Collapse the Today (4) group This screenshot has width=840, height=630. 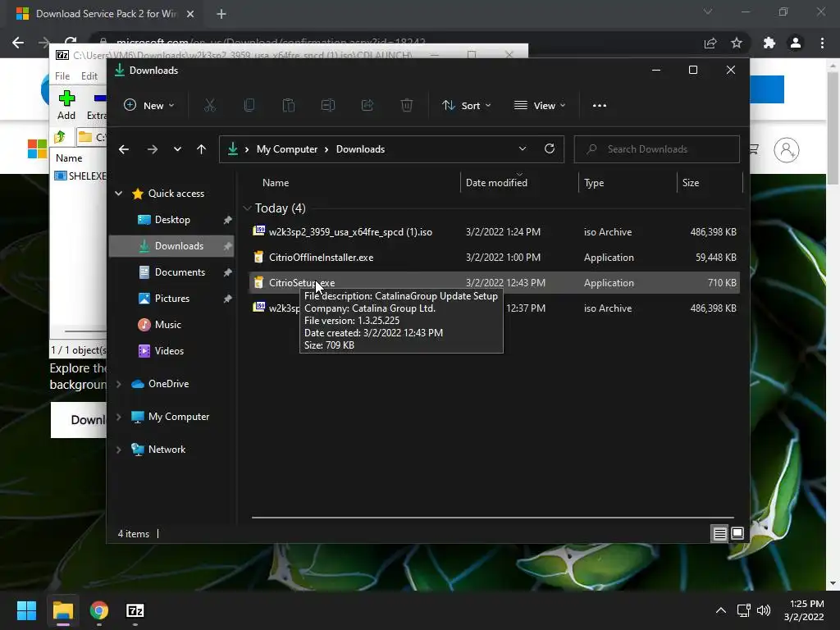[247, 208]
